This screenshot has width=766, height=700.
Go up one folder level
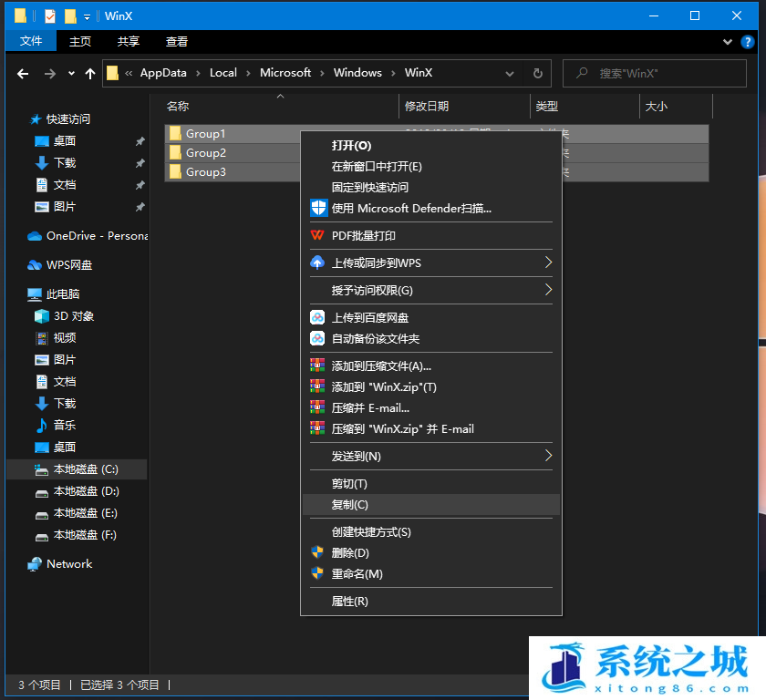(x=90, y=74)
